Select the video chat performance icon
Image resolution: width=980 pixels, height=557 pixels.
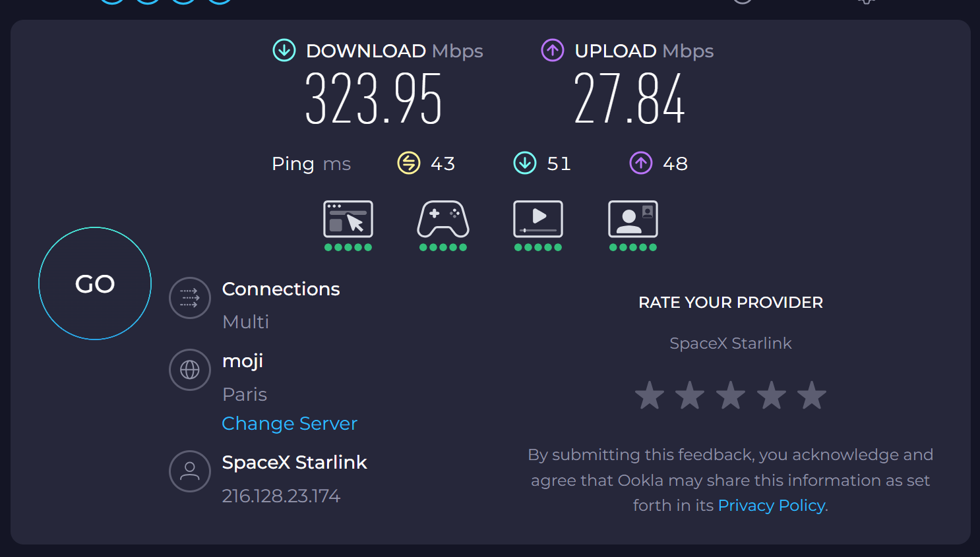point(633,220)
